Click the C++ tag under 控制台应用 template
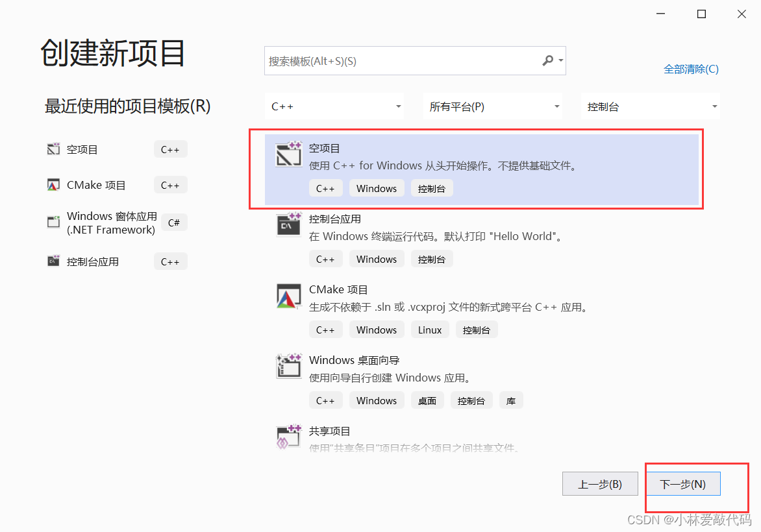This screenshot has height=532, width=761. (326, 260)
